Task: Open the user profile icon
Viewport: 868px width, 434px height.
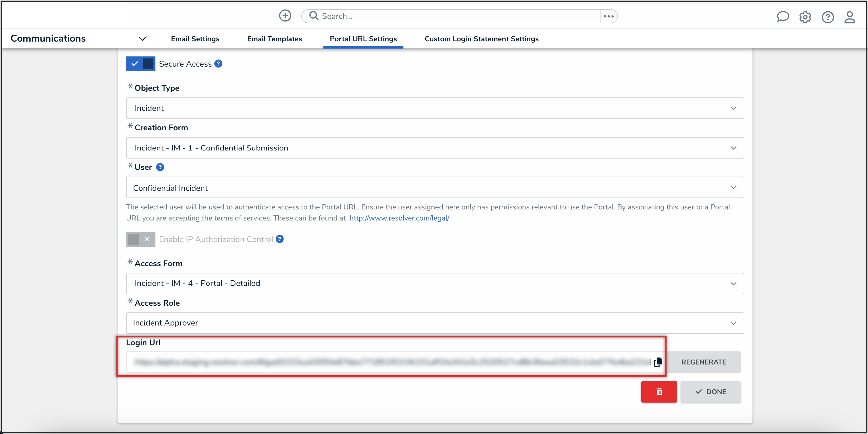Action: (x=849, y=17)
